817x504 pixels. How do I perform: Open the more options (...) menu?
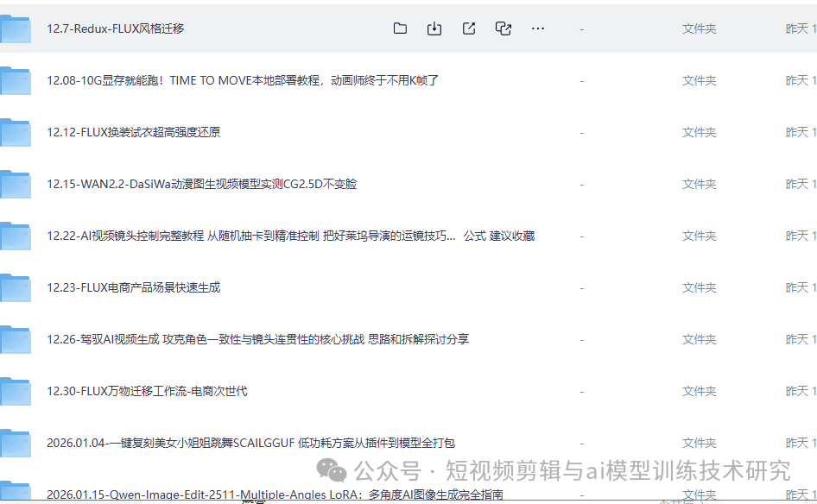537,28
